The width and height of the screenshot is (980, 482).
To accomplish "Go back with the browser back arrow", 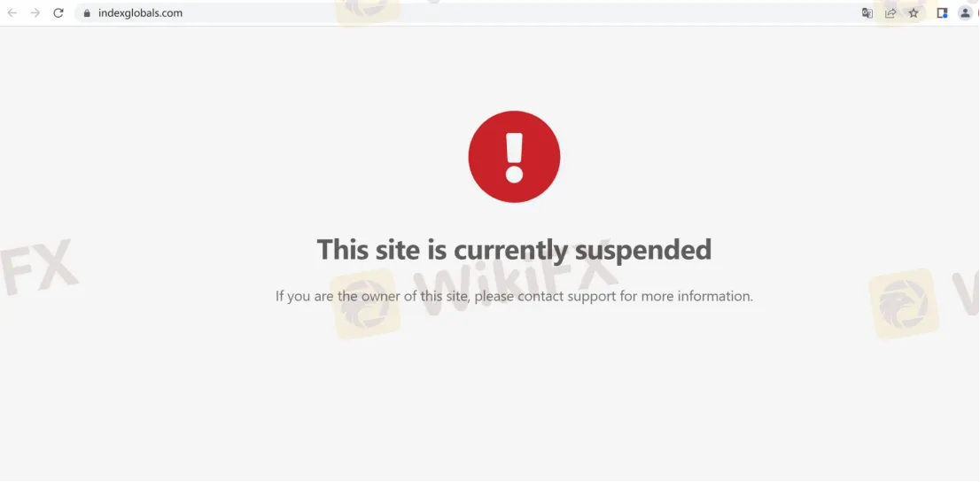I will click(x=12, y=12).
